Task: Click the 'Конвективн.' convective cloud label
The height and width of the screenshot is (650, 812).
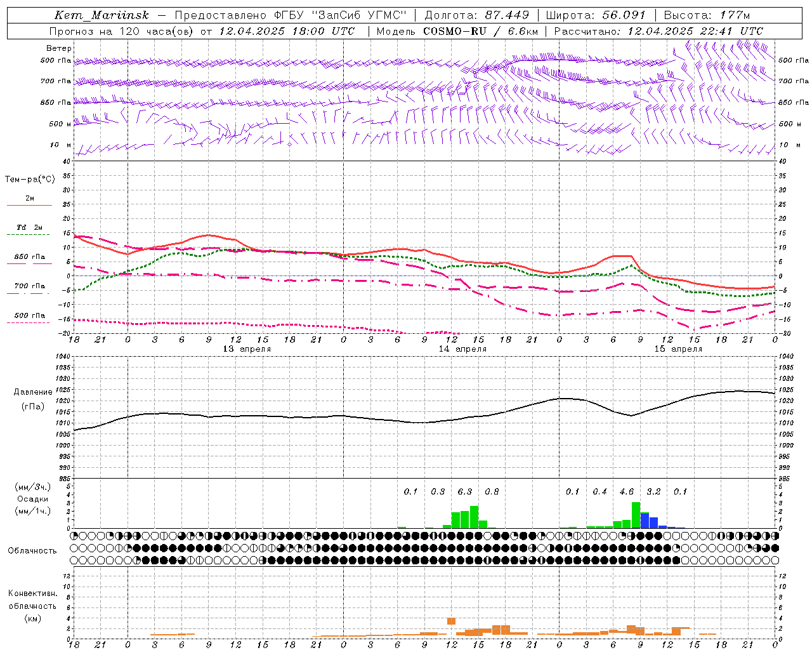Action: [32, 594]
